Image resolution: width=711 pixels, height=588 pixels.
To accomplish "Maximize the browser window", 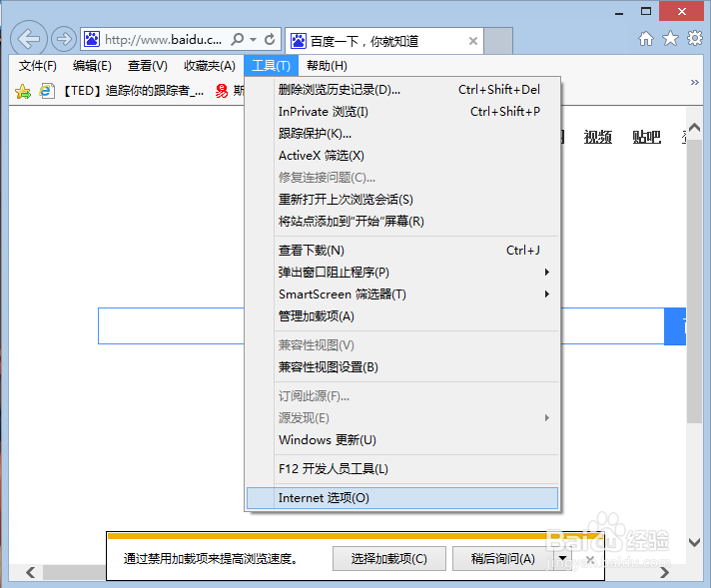I will pyautogui.click(x=646, y=11).
